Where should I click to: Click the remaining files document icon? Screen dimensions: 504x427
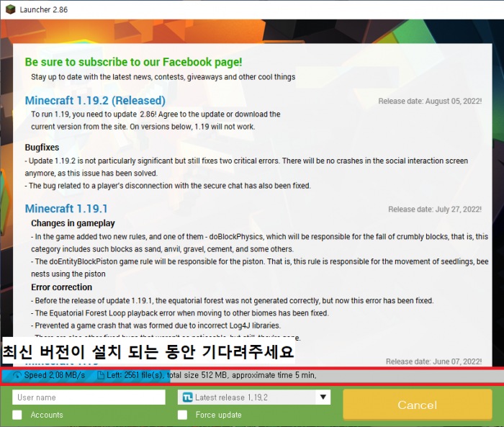tap(100, 376)
